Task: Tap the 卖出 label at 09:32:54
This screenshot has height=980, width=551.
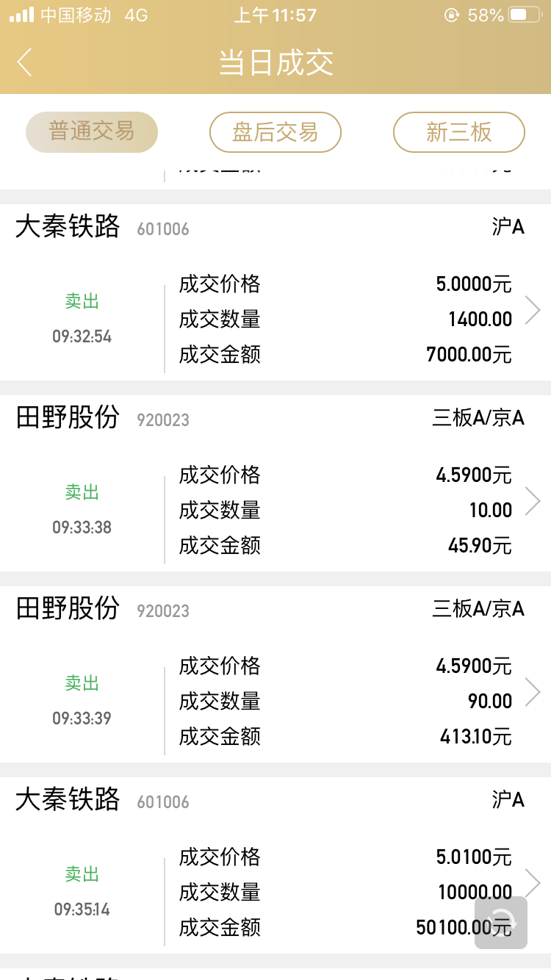Action: (82, 301)
